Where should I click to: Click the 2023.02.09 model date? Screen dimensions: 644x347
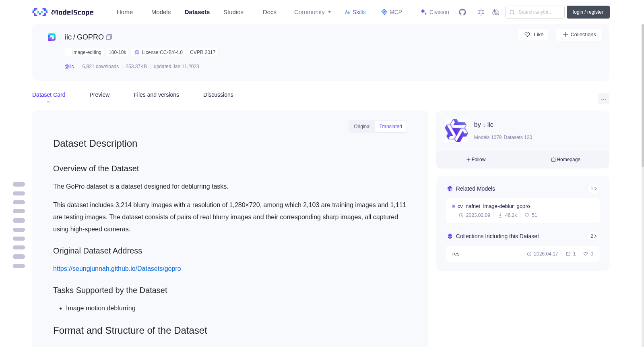click(475, 215)
